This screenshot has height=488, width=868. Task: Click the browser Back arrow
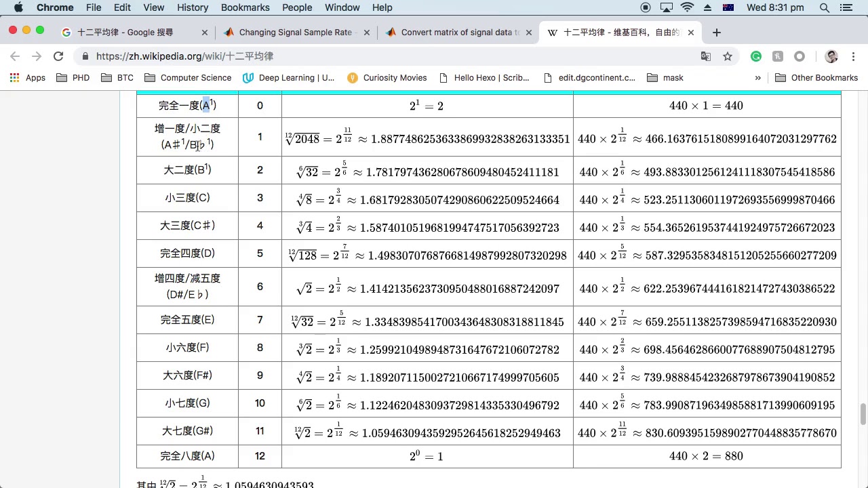click(x=15, y=56)
